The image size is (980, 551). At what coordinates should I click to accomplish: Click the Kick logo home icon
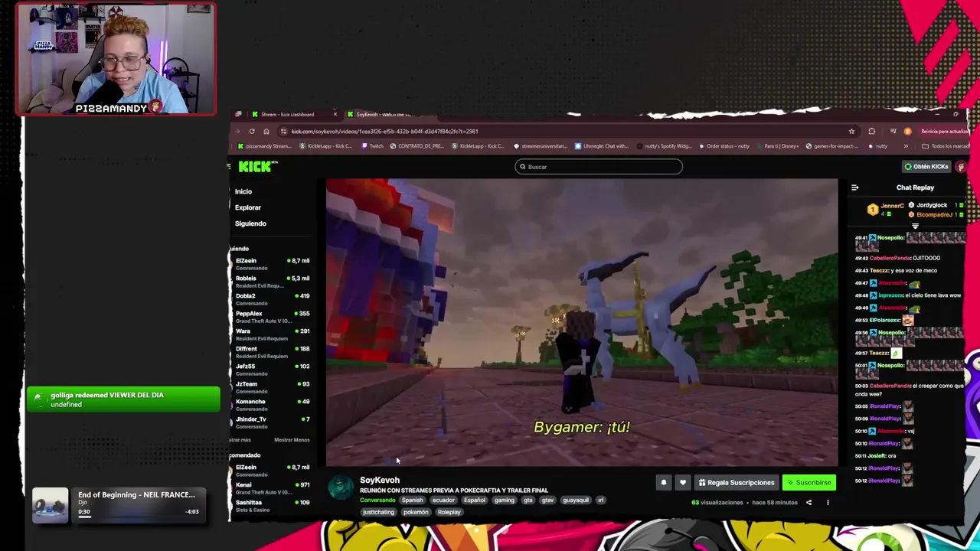click(257, 167)
